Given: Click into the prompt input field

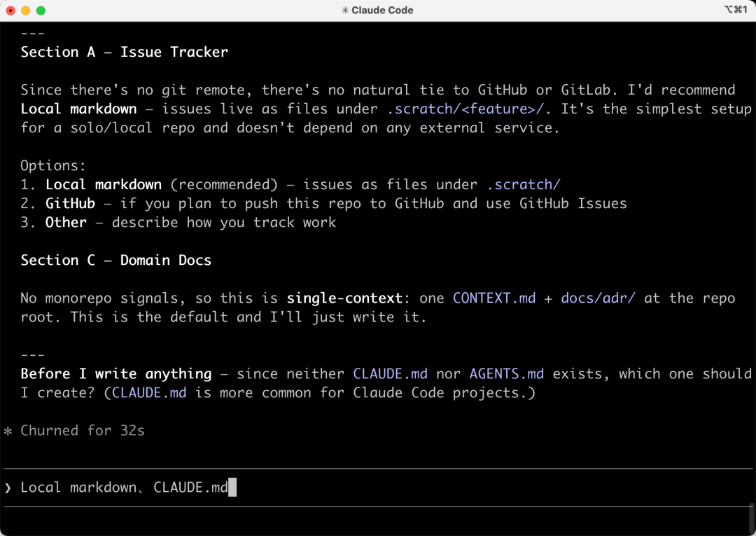Looking at the screenshot, I should tap(378, 487).
